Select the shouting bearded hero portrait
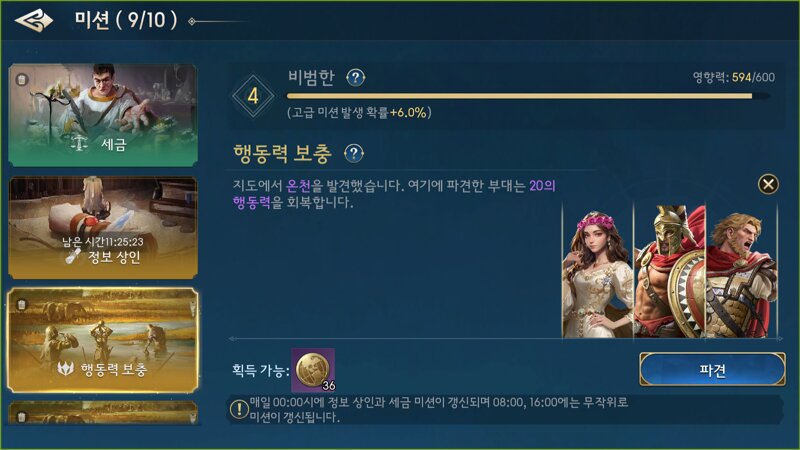The height and width of the screenshot is (450, 800). (x=741, y=270)
